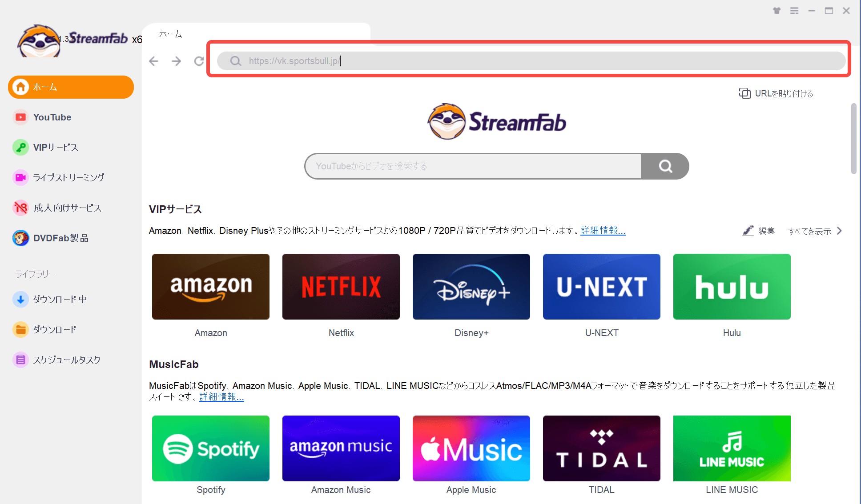Open 成人向けサービス in the sidebar
Image resolution: width=861 pixels, height=504 pixels.
tap(71, 208)
